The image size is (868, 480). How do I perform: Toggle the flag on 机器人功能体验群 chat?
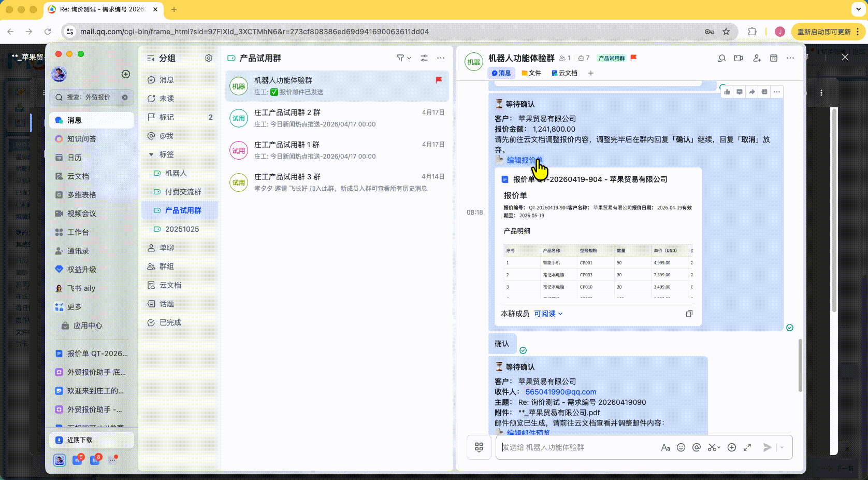click(x=439, y=80)
